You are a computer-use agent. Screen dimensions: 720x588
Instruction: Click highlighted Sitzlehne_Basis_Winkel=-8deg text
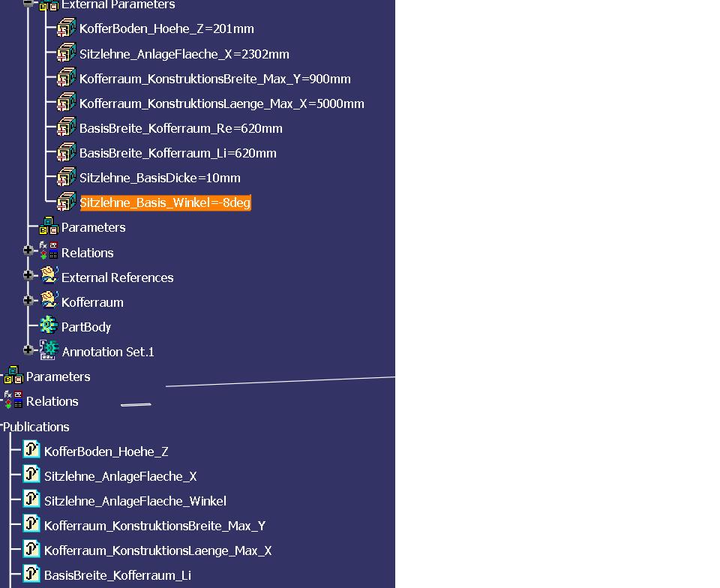[x=165, y=202]
